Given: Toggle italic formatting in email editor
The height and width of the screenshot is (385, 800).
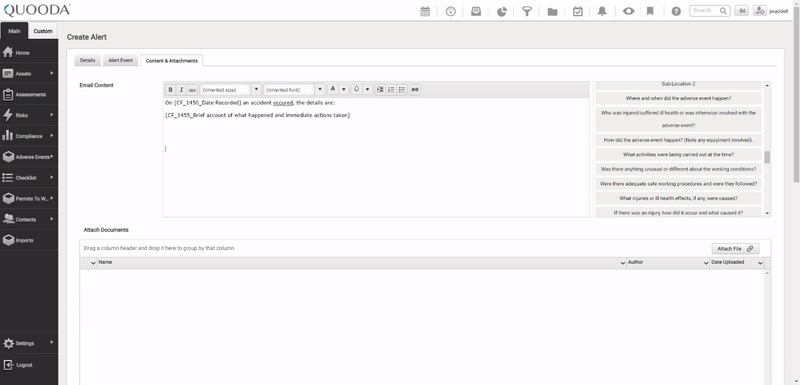Looking at the screenshot, I should click(x=181, y=90).
